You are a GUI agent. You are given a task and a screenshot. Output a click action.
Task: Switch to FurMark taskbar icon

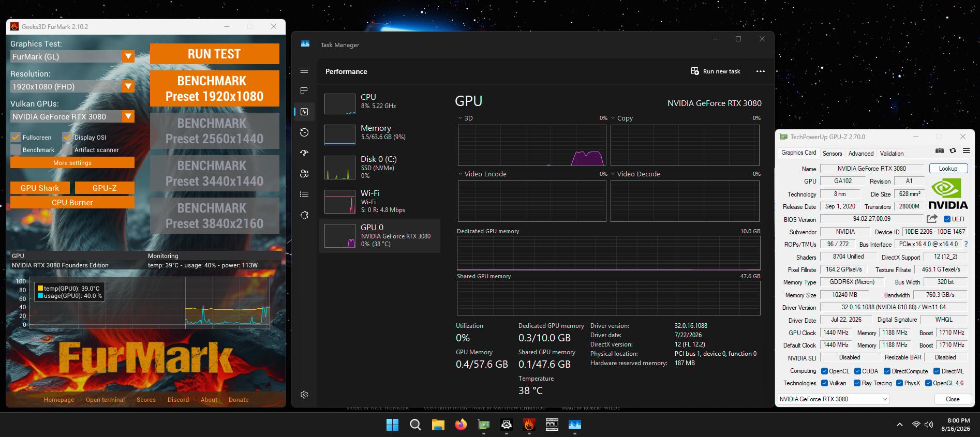click(529, 425)
